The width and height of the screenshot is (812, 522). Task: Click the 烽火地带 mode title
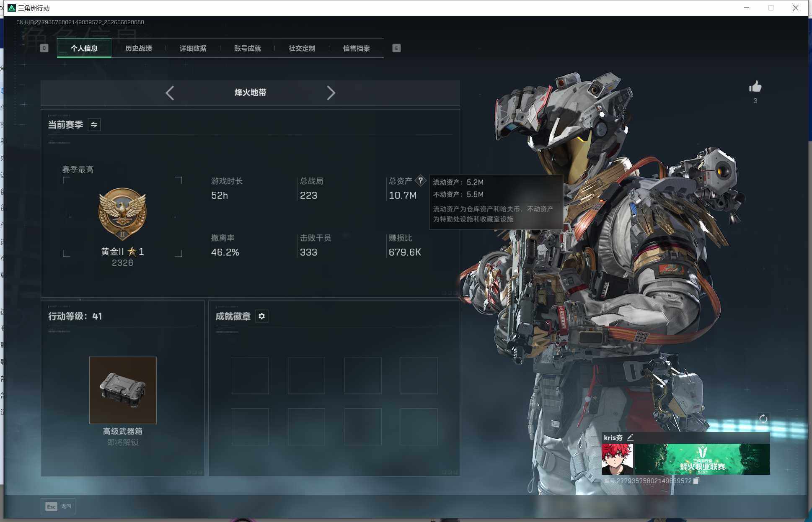pos(251,93)
